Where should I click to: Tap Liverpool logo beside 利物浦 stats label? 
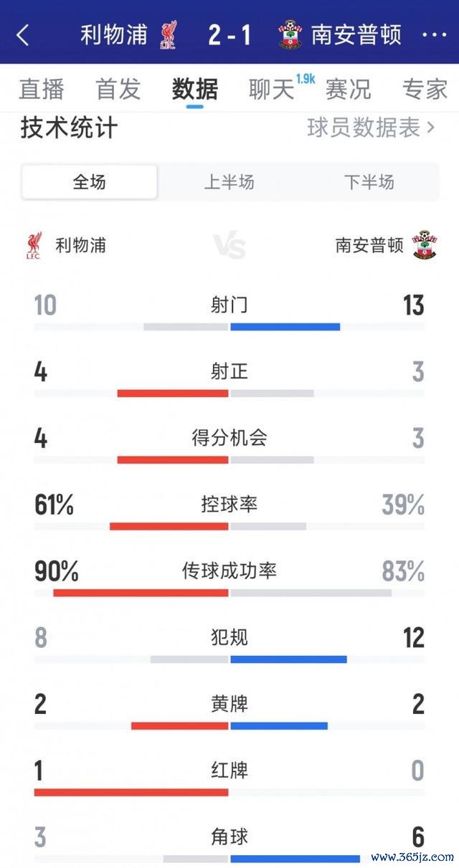click(33, 245)
